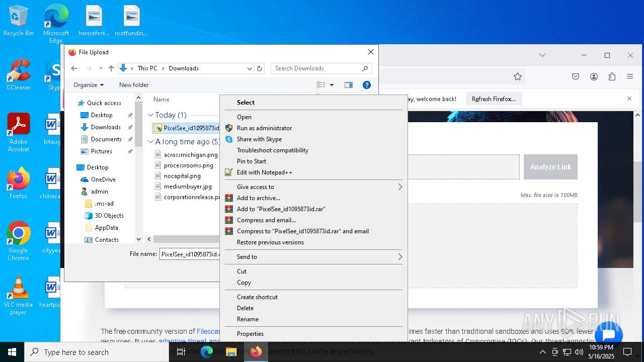This screenshot has height=362, width=644.
Task: Open the chat bubble widget
Action: point(608,335)
